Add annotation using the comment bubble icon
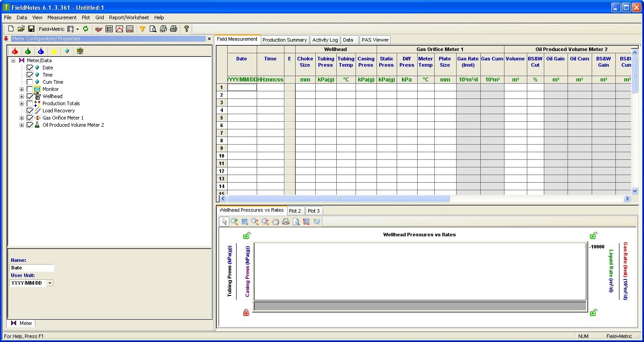The height and width of the screenshot is (342, 644). pos(317,222)
